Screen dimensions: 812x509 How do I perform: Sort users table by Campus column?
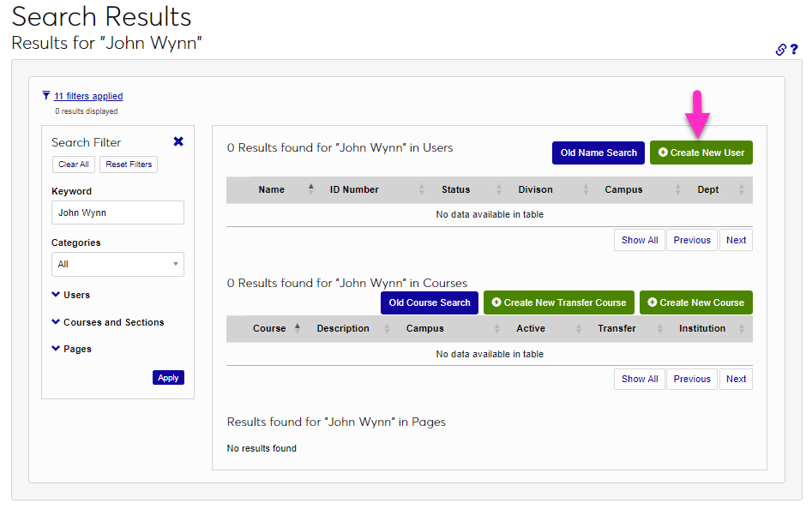tap(623, 189)
